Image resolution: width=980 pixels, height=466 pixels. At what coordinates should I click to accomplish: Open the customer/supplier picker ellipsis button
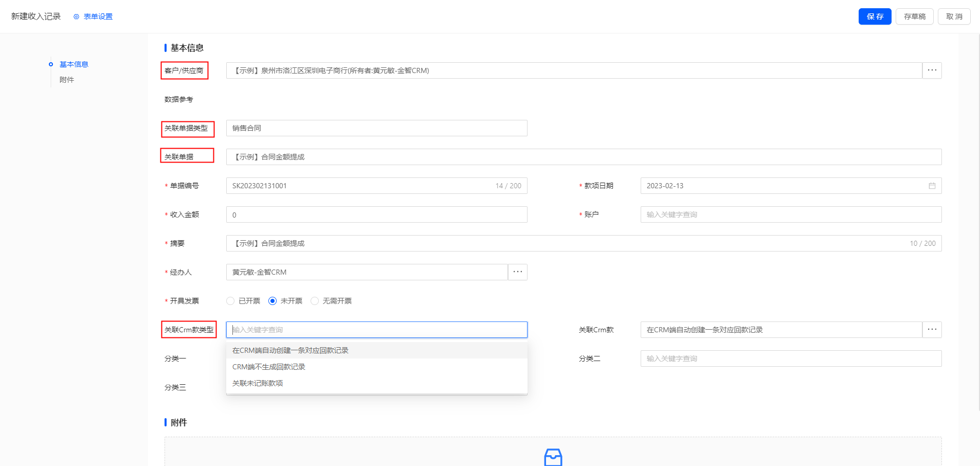click(x=932, y=70)
